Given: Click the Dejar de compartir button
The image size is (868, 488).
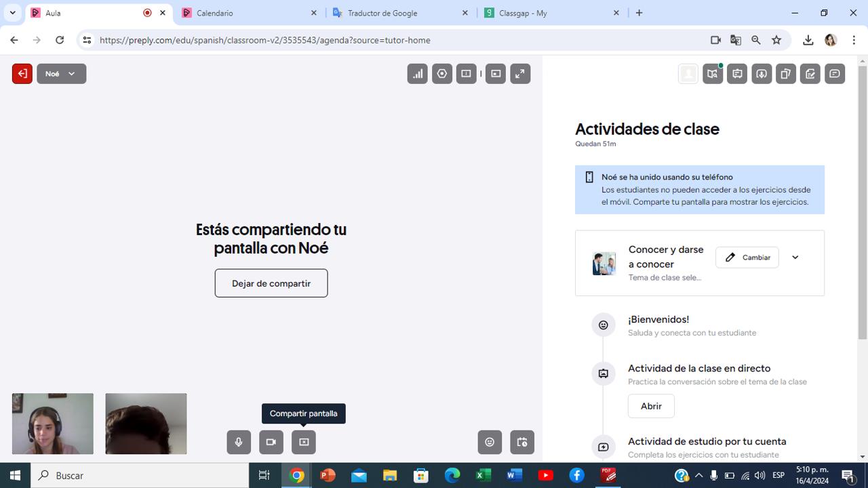Looking at the screenshot, I should point(271,283).
